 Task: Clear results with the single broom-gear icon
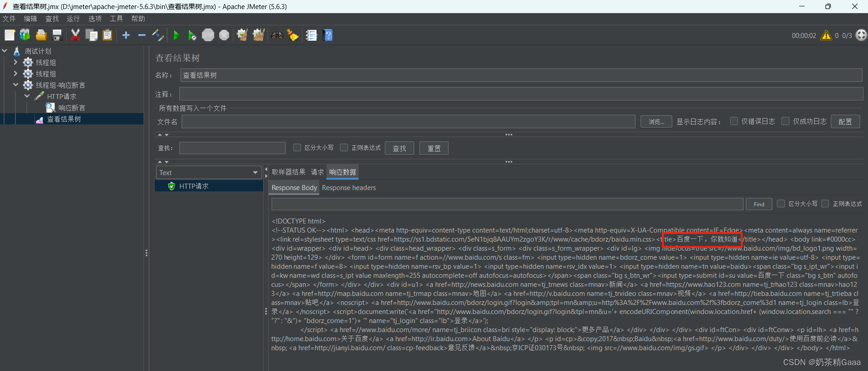click(242, 35)
